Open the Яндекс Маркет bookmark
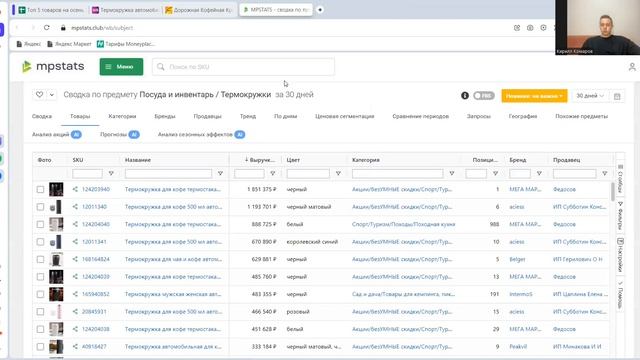This screenshot has height=360, width=640. pyautogui.click(x=69, y=44)
